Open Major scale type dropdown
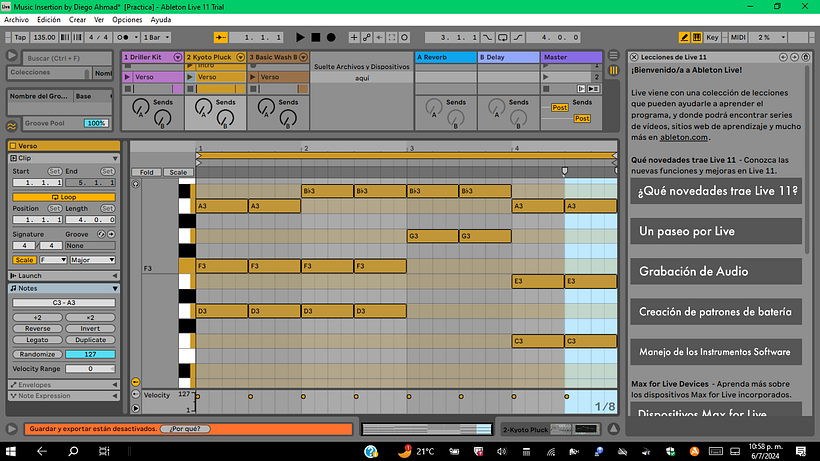The width and height of the screenshot is (820, 461). (x=92, y=260)
